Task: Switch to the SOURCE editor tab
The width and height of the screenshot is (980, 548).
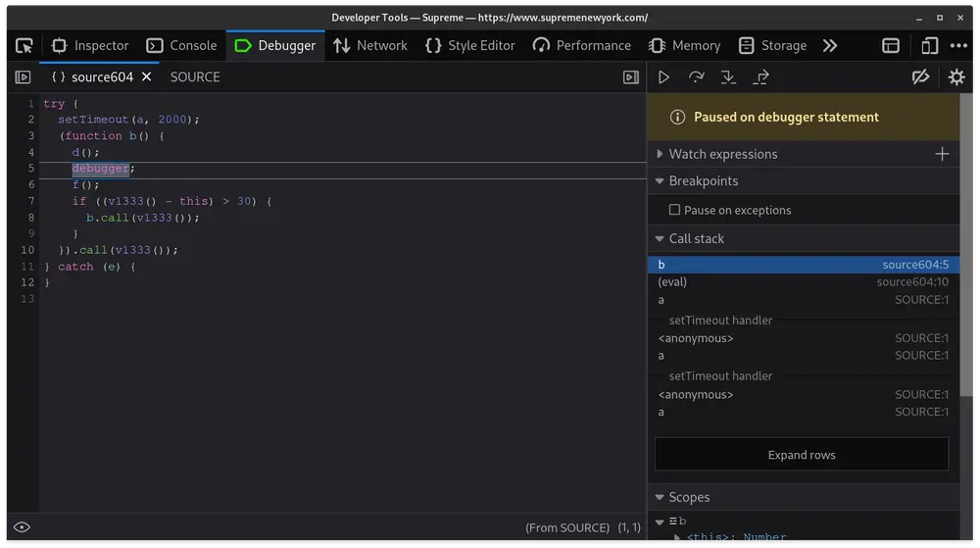Action: tap(195, 77)
